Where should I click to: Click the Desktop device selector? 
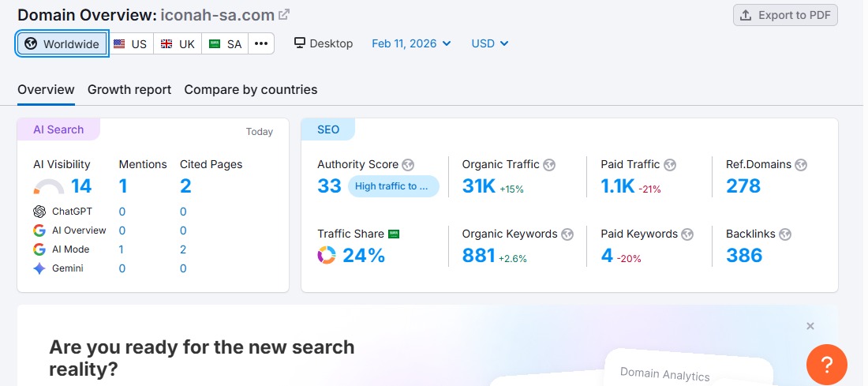click(324, 43)
